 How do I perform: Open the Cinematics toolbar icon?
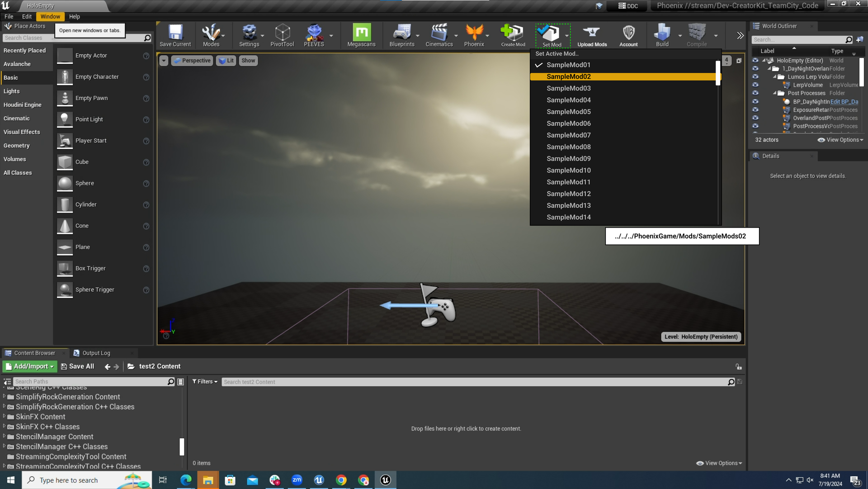[439, 35]
